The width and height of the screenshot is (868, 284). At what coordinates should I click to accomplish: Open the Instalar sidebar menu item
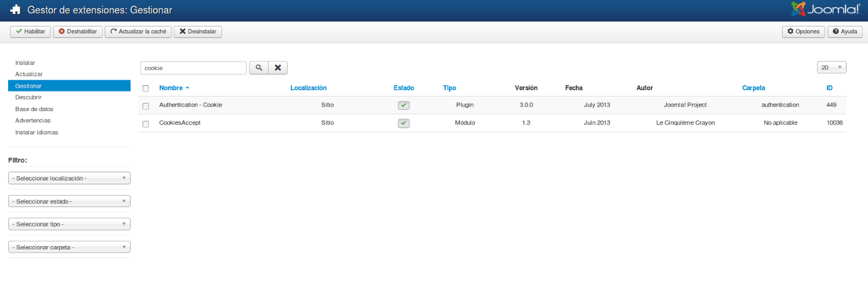point(25,62)
